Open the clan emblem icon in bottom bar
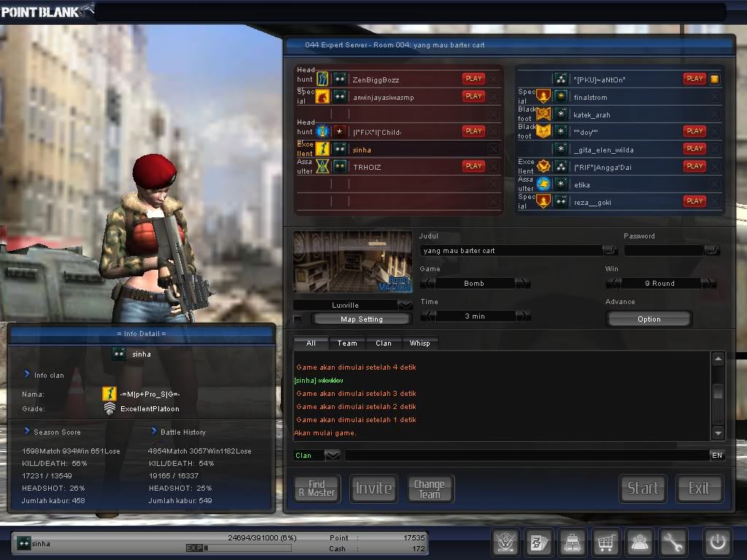The height and width of the screenshot is (560, 747). pyautogui.click(x=506, y=542)
